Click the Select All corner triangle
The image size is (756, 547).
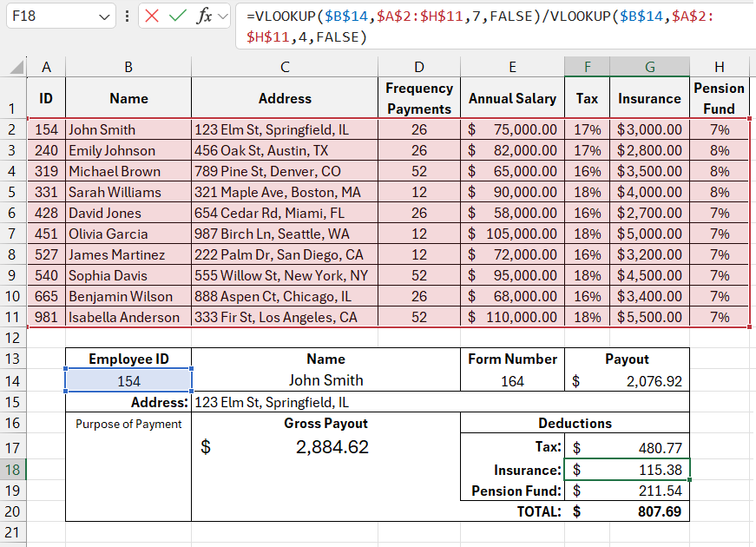point(16,68)
